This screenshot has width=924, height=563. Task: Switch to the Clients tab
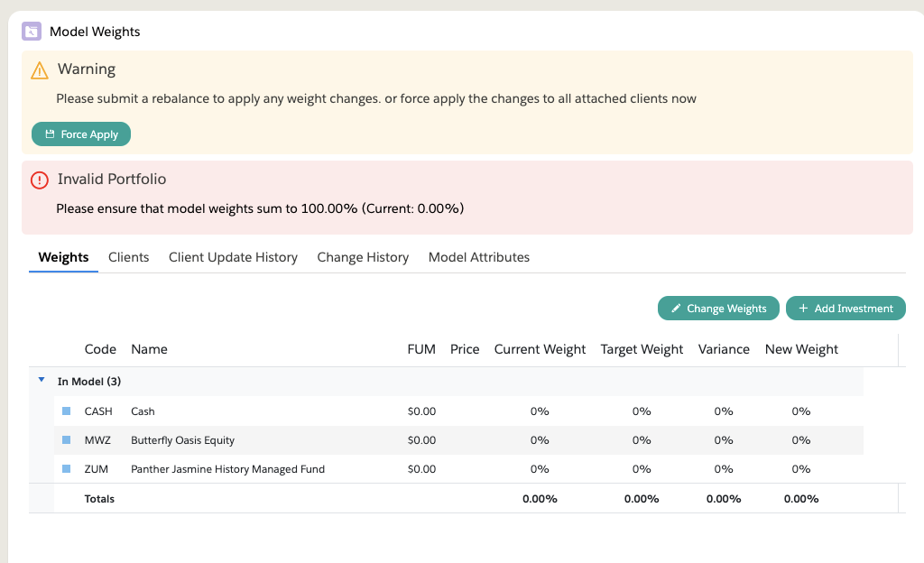point(128,257)
